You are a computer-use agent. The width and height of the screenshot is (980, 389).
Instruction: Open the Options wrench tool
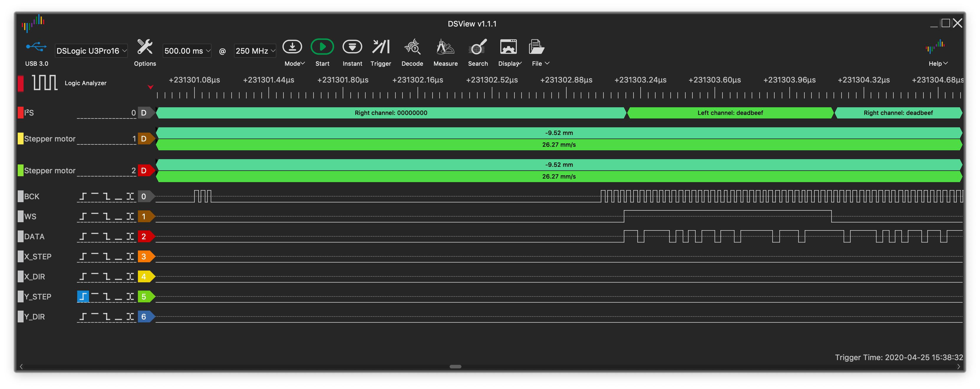tap(145, 47)
